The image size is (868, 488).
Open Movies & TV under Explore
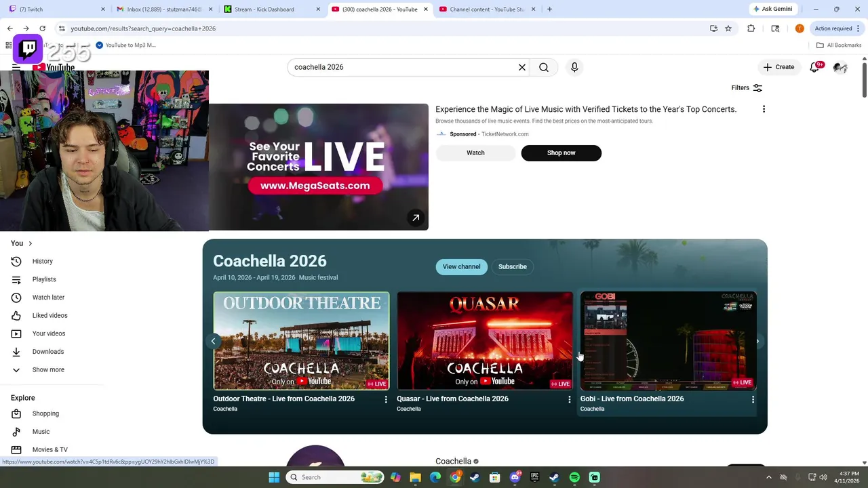click(50, 450)
